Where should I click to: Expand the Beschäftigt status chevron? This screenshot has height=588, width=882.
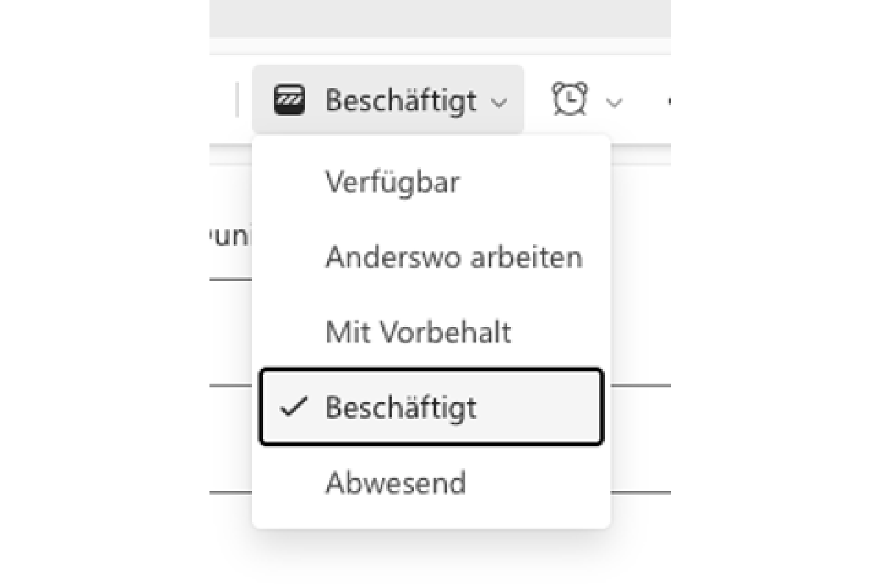pyautogui.click(x=499, y=102)
